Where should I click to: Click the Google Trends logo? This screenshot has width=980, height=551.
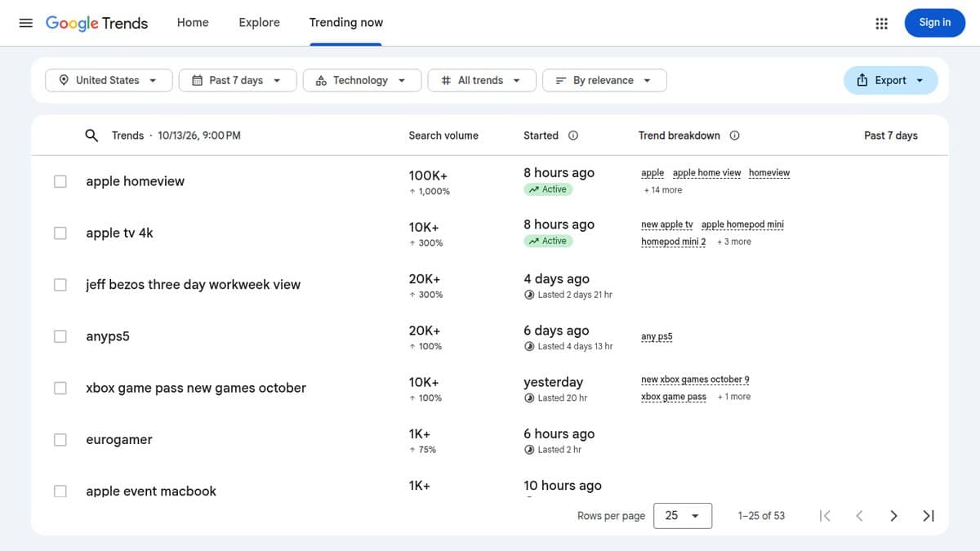point(96,23)
